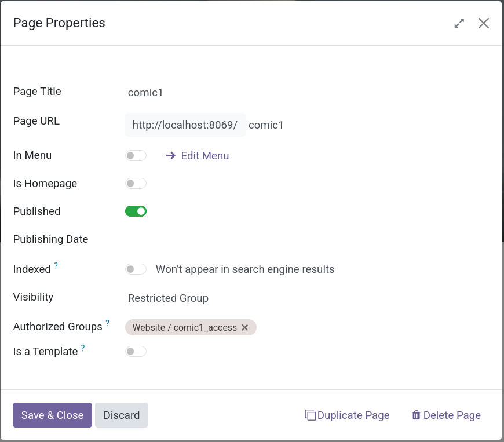
Task: Enable the Is a Template toggle
Action: coord(136,351)
